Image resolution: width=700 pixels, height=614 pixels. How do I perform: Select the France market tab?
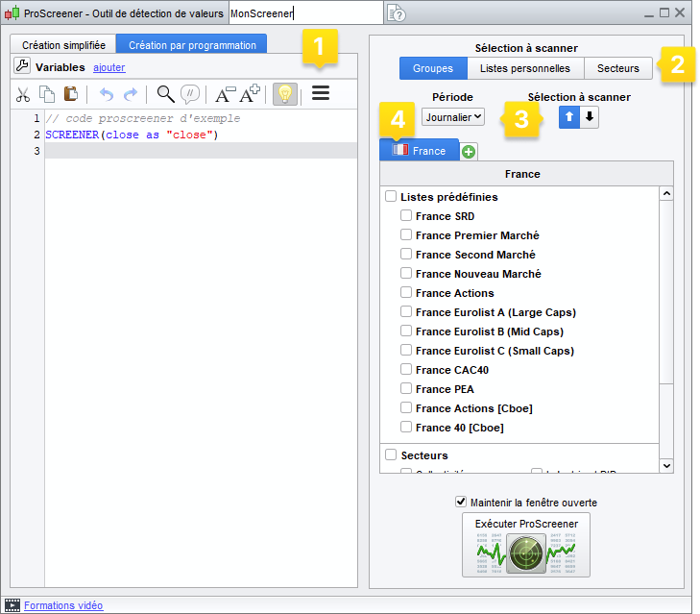pos(420,151)
